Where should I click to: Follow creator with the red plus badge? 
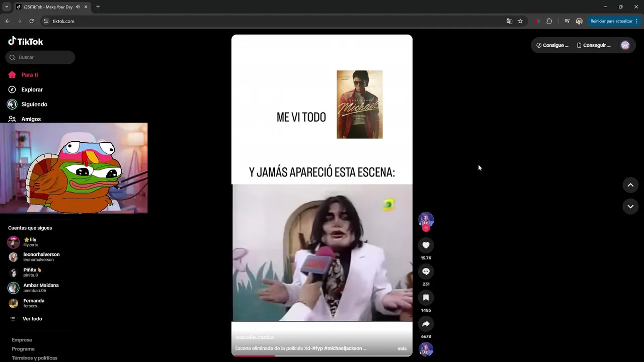(426, 228)
